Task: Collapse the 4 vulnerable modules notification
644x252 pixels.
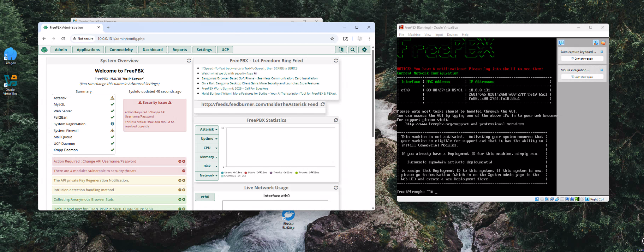Action: (184, 171)
